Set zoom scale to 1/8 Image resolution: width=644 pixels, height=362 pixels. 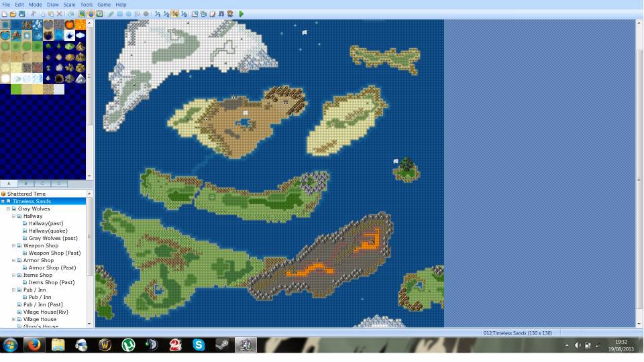184,13
